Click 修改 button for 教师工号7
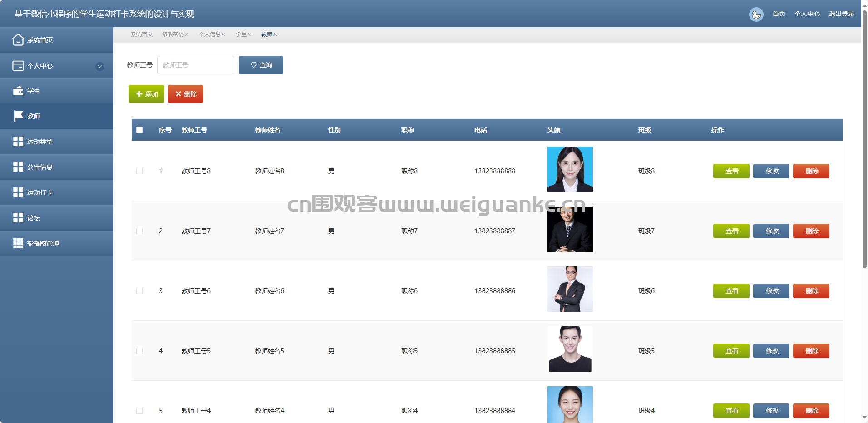This screenshot has height=423, width=868. coord(771,231)
